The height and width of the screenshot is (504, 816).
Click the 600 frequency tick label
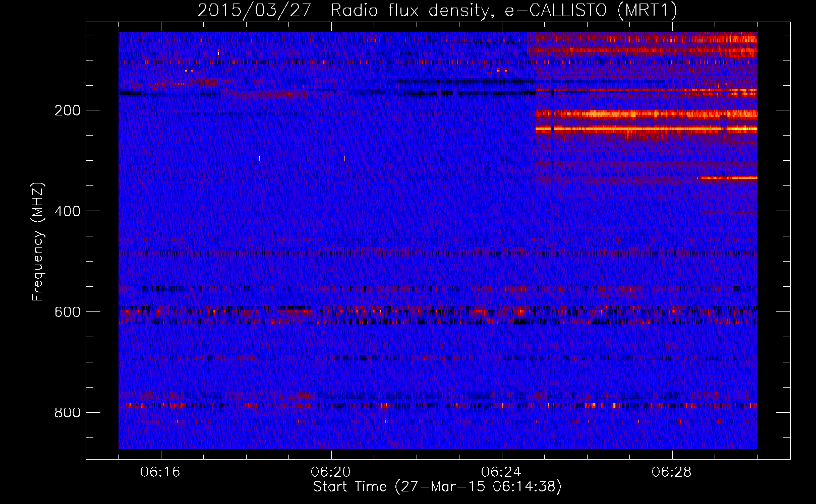(68, 312)
